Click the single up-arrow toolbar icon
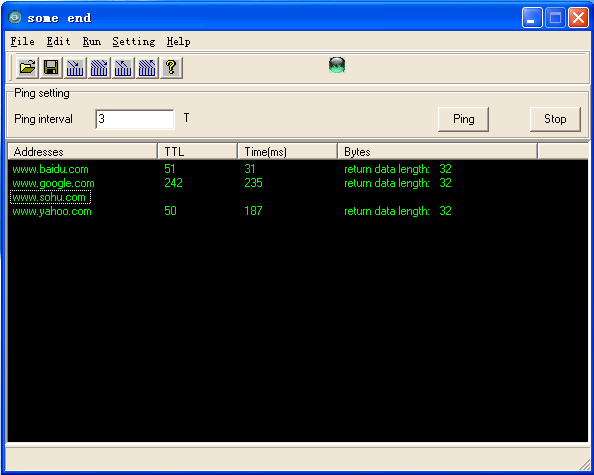This screenshot has height=475, width=594. coord(123,68)
